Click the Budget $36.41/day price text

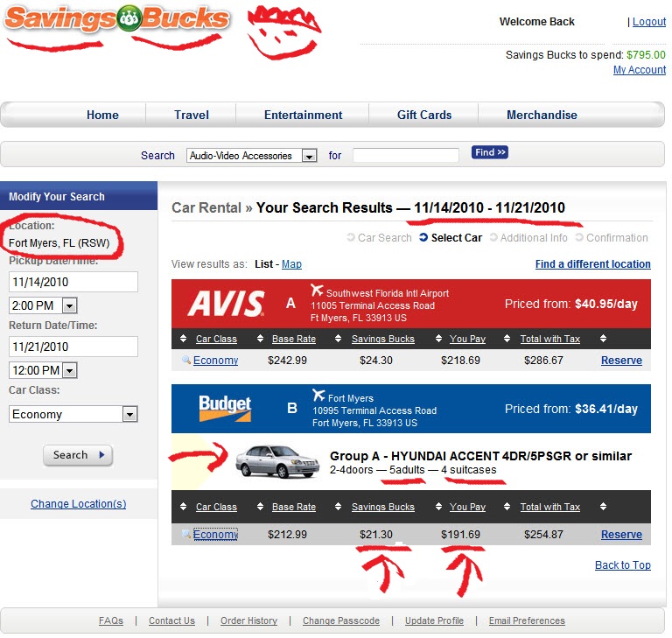606,409
